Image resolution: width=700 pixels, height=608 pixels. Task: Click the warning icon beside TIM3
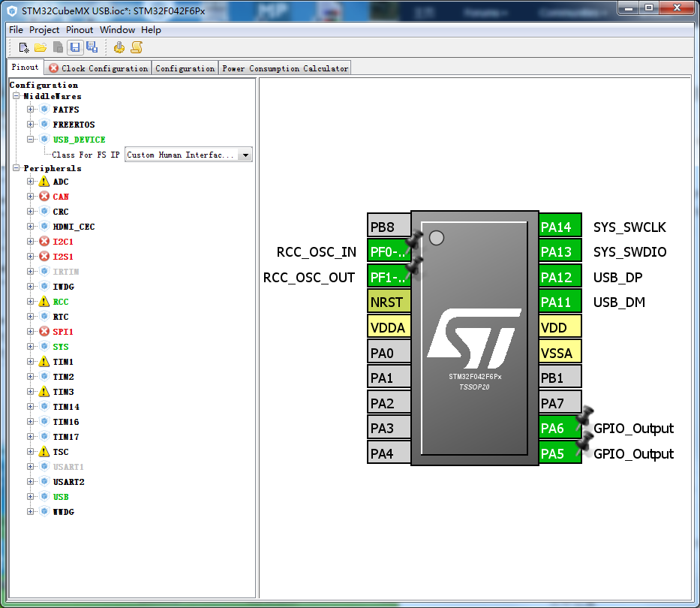pyautogui.click(x=44, y=392)
